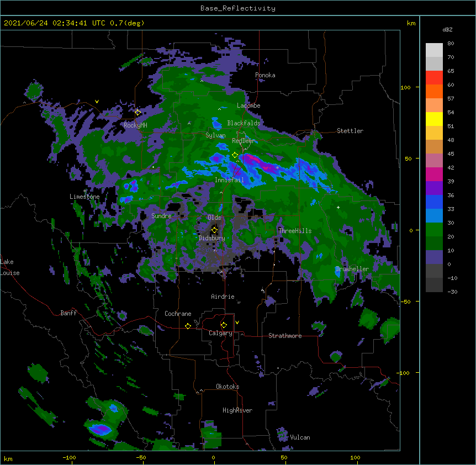
Task: Click the white asterisk marker above Limestone label
Action: pos(85,191)
